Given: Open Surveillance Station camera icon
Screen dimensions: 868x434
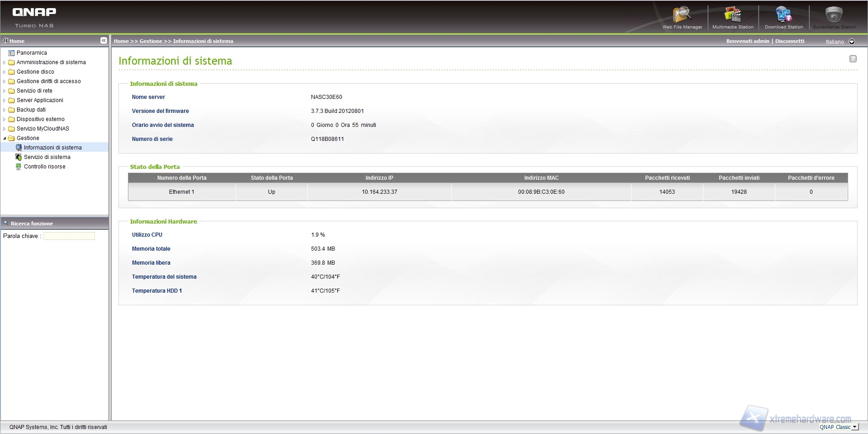Looking at the screenshot, I should (x=834, y=15).
